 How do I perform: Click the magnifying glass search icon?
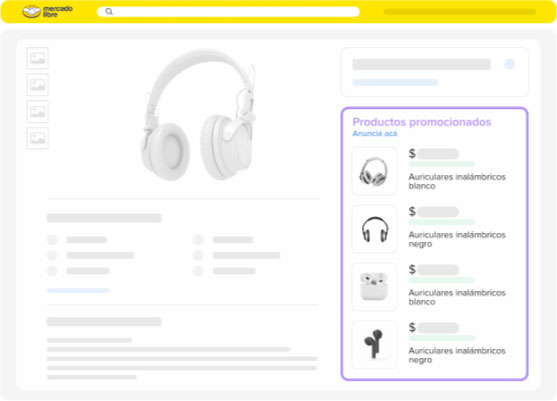[x=109, y=12]
